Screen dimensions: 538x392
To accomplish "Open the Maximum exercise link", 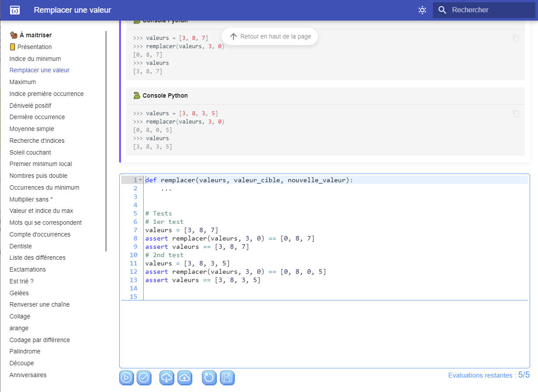I will (23, 82).
